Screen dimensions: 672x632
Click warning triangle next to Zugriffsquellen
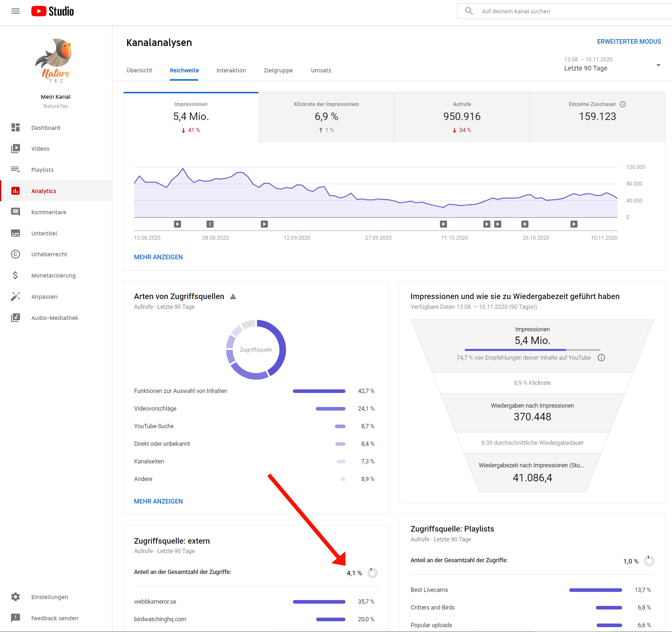233,296
